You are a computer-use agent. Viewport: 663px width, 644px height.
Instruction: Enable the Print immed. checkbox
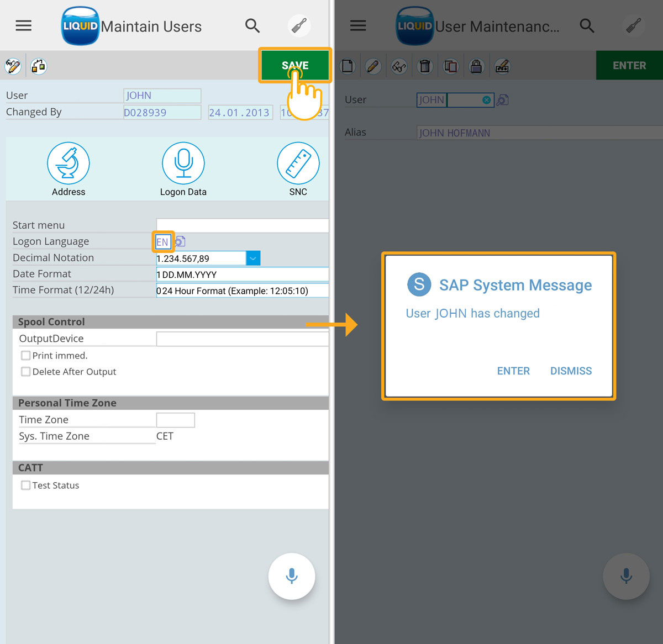click(25, 355)
